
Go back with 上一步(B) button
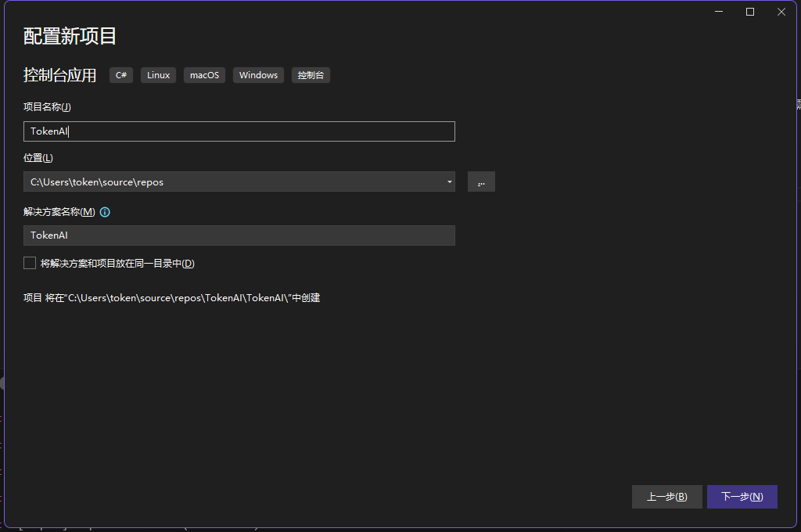tap(666, 497)
